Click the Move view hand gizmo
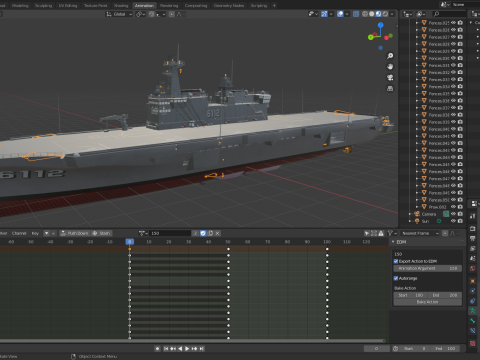The height and width of the screenshot is (360, 480). 390,67
